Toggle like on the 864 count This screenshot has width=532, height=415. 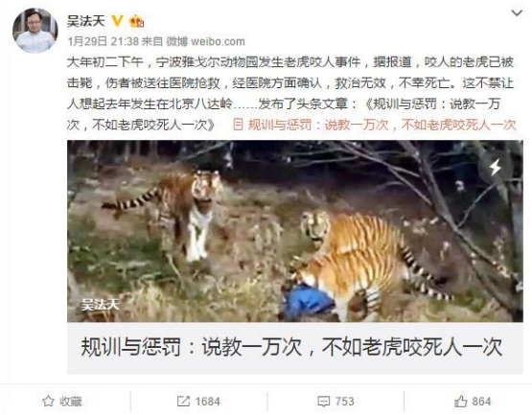473,402
